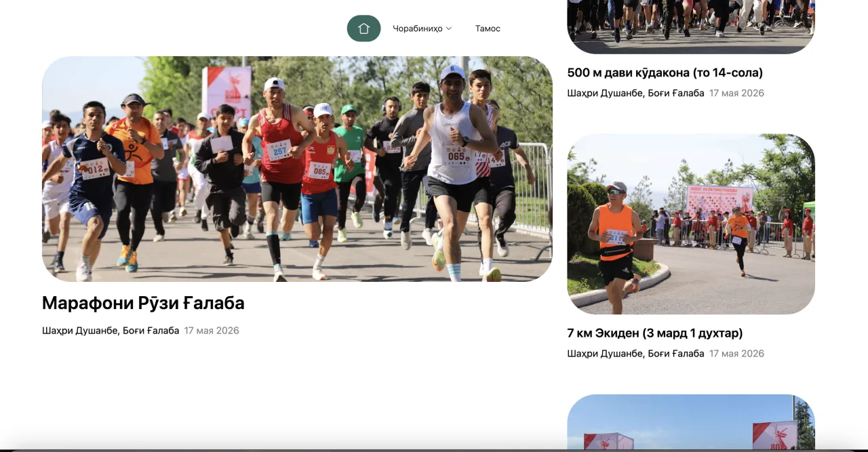The width and height of the screenshot is (868, 452).
Task: Open the Тамос menu item
Action: click(x=488, y=28)
